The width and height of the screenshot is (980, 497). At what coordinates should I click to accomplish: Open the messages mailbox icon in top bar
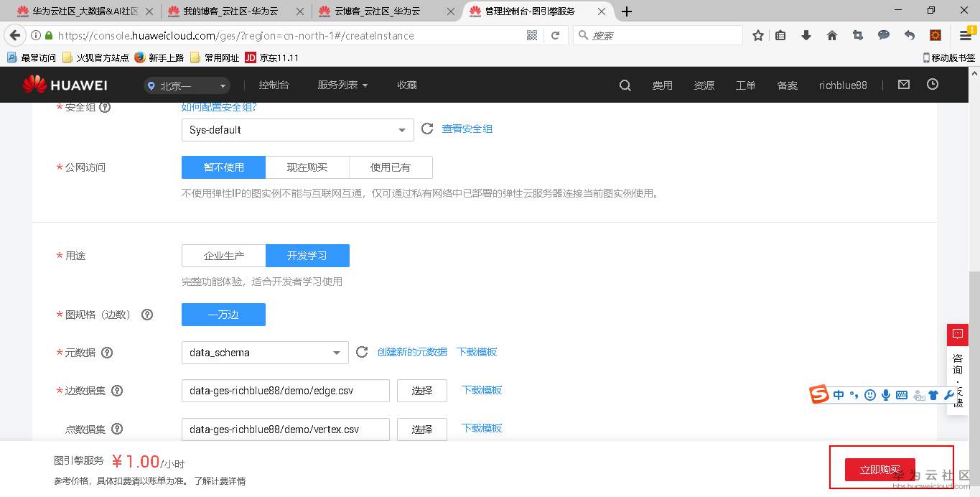point(903,84)
